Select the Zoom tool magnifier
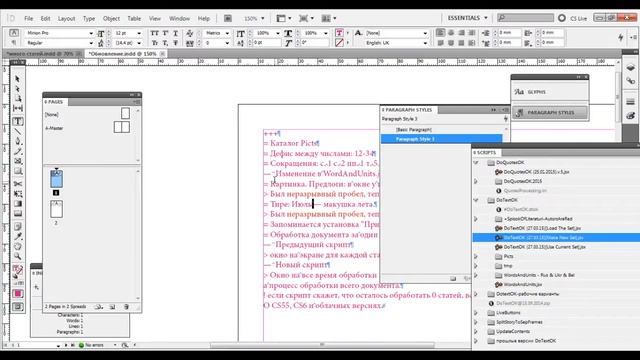The image size is (640, 360). pyautogui.click(x=18, y=256)
